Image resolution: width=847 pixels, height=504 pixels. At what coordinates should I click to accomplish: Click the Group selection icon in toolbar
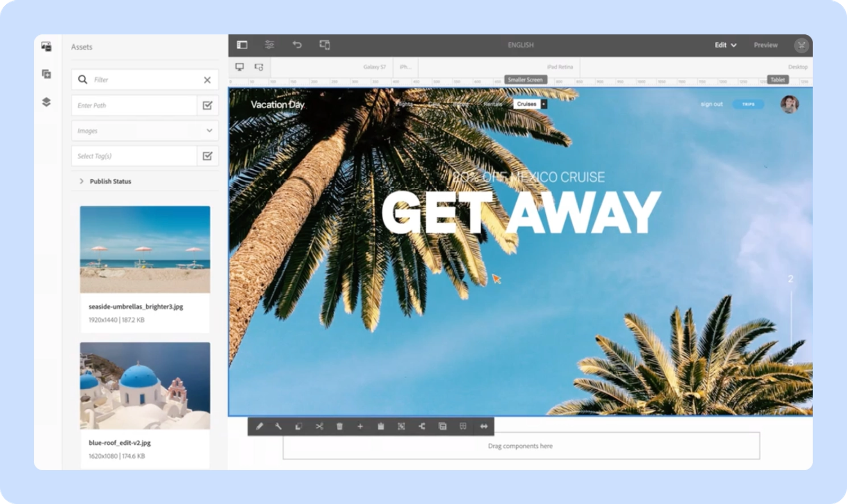[401, 426]
